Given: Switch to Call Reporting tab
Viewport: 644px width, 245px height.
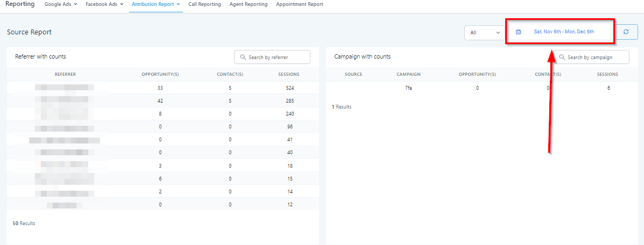Looking at the screenshot, I should point(204,4).
